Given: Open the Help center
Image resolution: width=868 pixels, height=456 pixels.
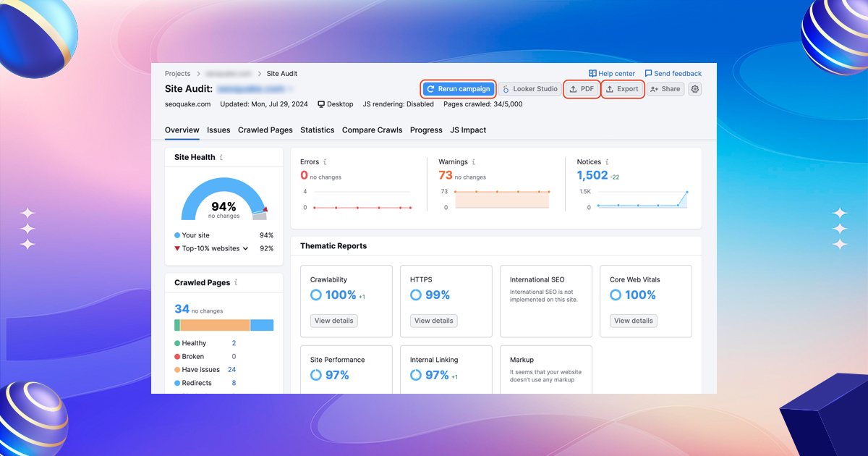Looking at the screenshot, I should (611, 73).
